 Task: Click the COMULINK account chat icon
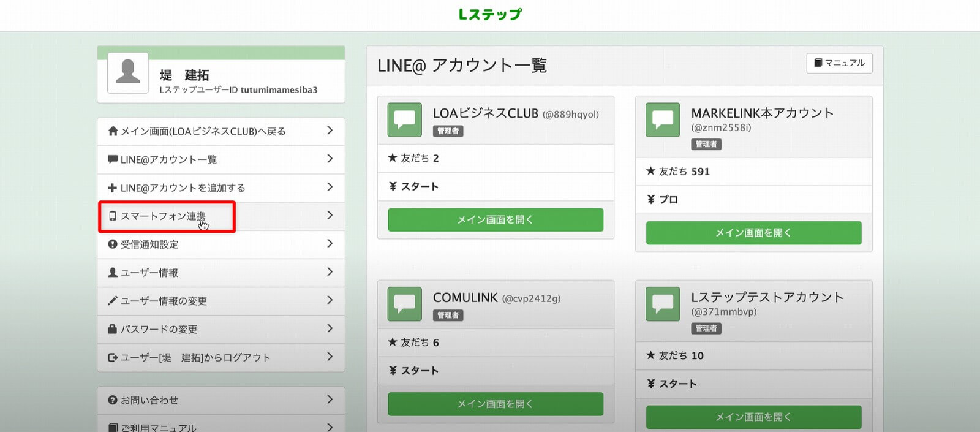405,304
